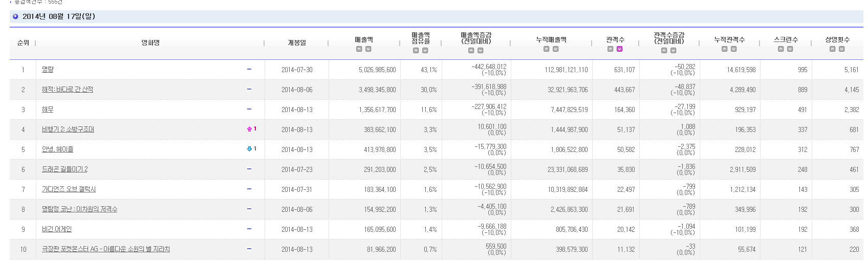Sort 누적관객수 column descending

[734, 49]
